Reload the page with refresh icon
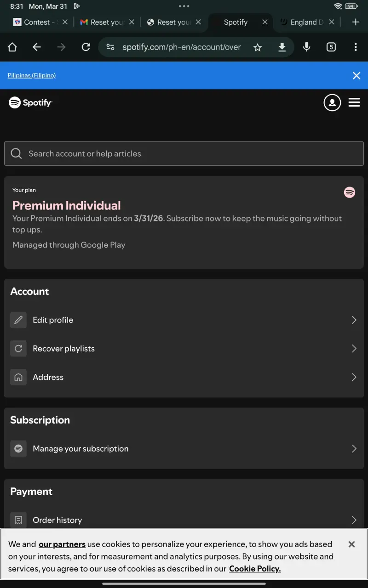The width and height of the screenshot is (368, 588). [86, 47]
